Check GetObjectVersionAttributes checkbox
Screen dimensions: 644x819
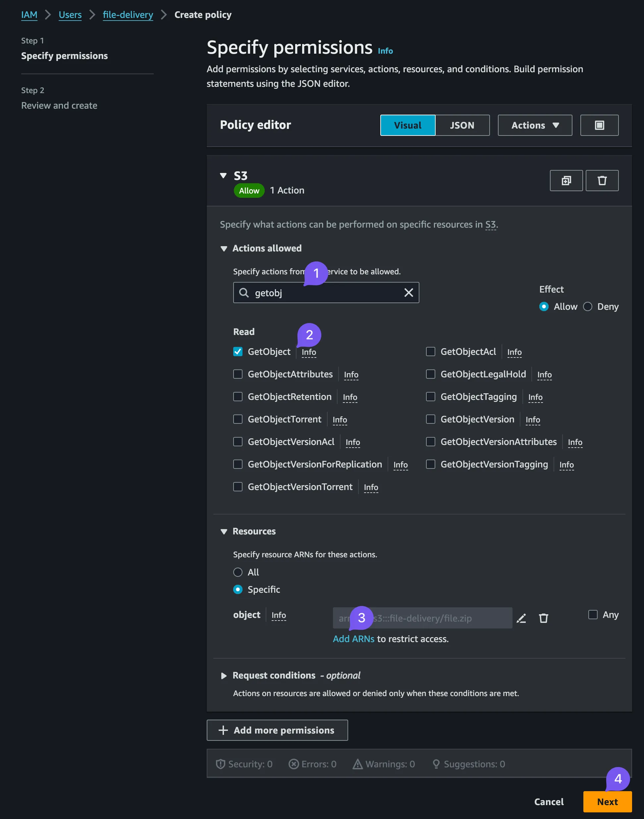(430, 442)
